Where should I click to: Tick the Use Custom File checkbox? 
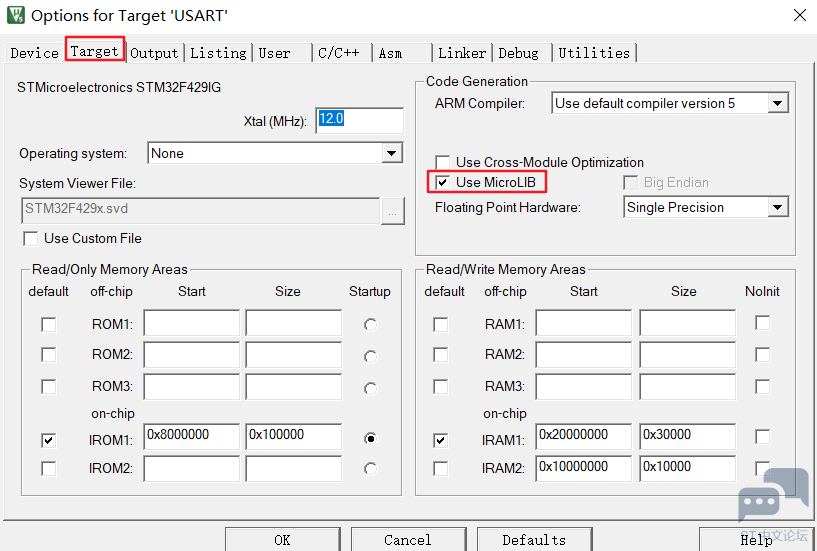coord(30,238)
